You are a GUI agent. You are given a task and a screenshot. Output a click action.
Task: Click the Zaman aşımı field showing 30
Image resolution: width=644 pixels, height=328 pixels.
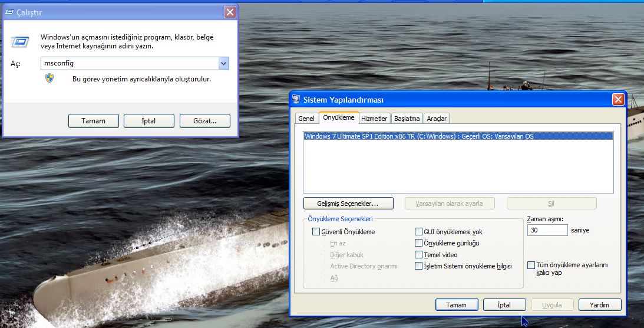pos(547,230)
